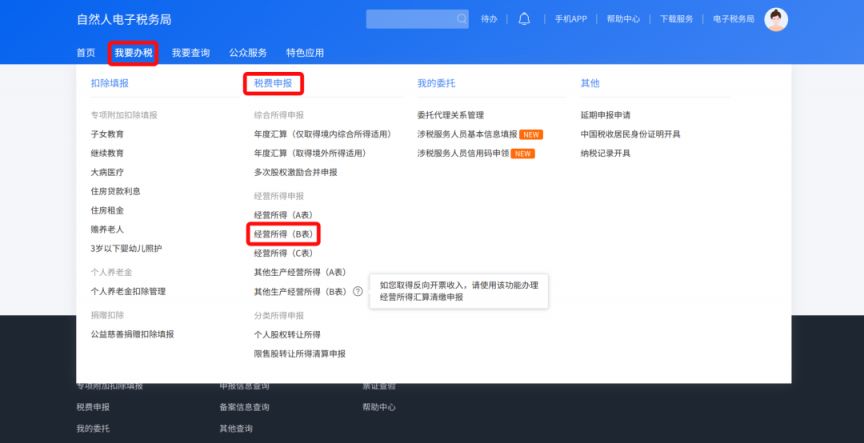Click footer link 帮助中心
864x443 pixels.
379,407
